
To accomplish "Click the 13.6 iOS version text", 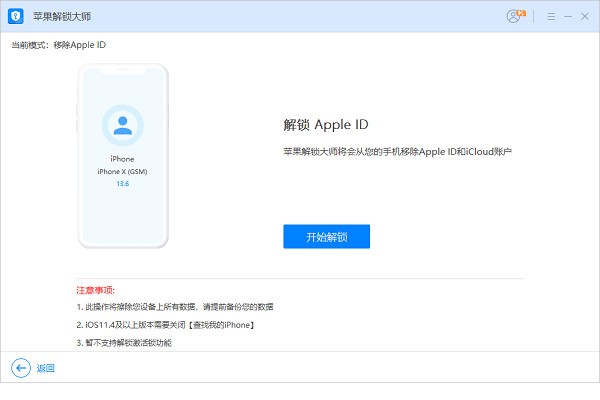I will [122, 184].
